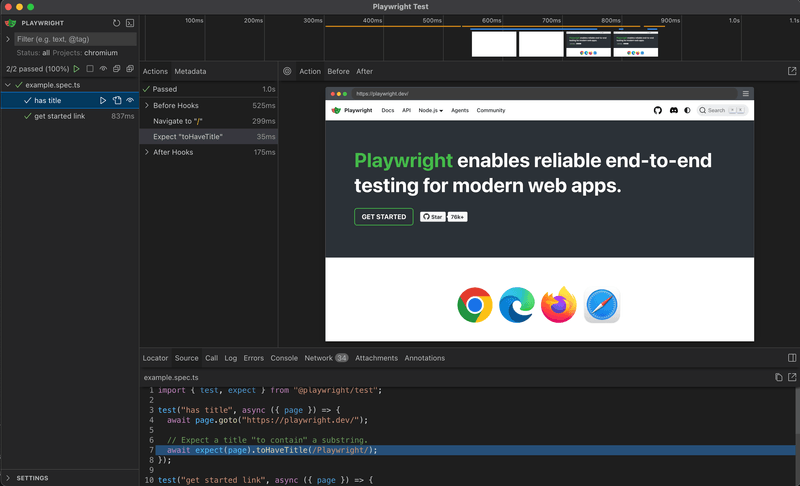The height and width of the screenshot is (486, 800).
Task: Switch to the Action snapshot tab
Action: click(x=310, y=71)
